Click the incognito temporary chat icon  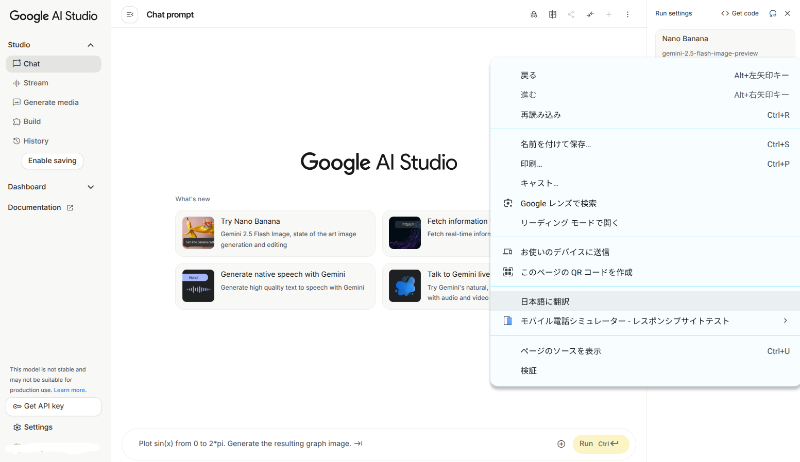[534, 15]
